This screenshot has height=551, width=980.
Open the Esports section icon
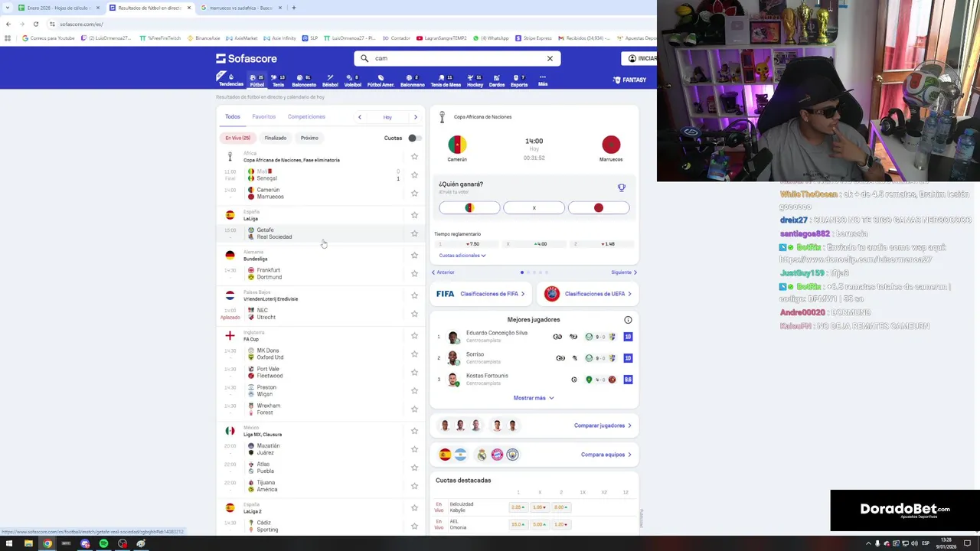(x=518, y=80)
